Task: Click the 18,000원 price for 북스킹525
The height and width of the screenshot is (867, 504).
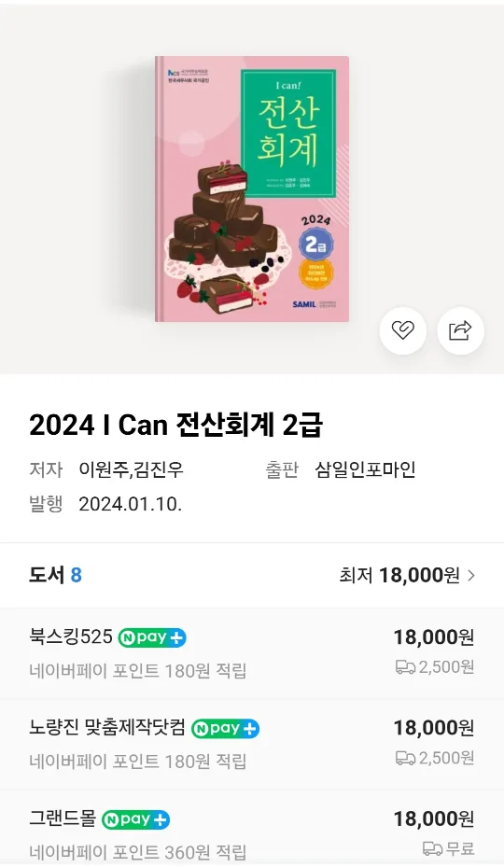Action: coord(434,637)
